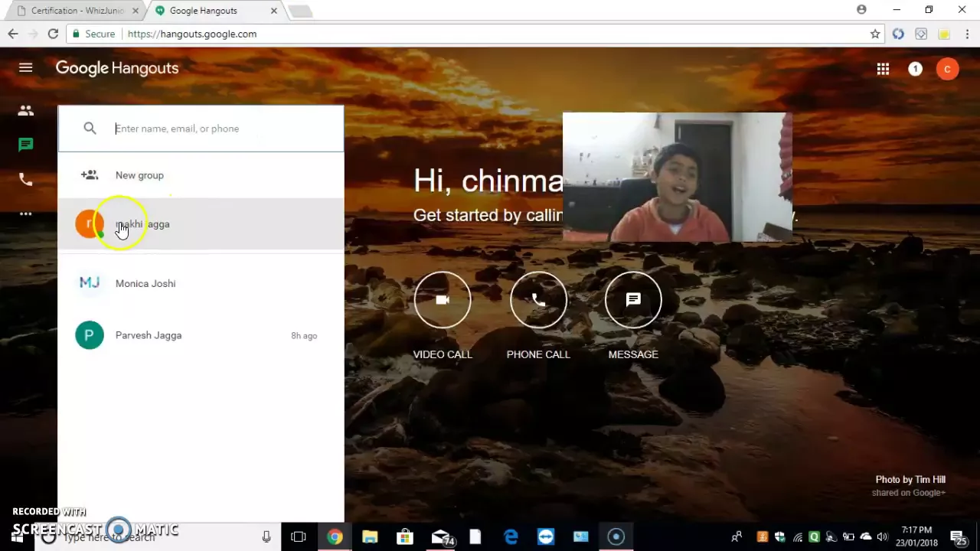Create a New group
The height and width of the screenshot is (551, 980).
(x=201, y=175)
